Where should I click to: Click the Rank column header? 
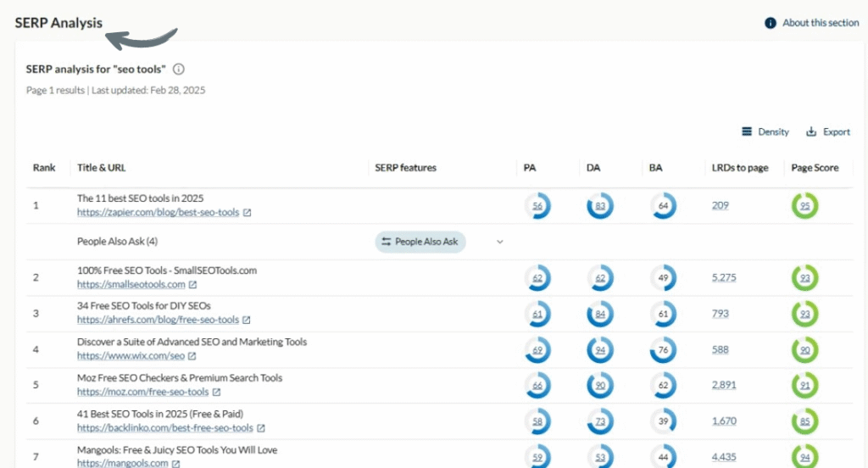(44, 168)
